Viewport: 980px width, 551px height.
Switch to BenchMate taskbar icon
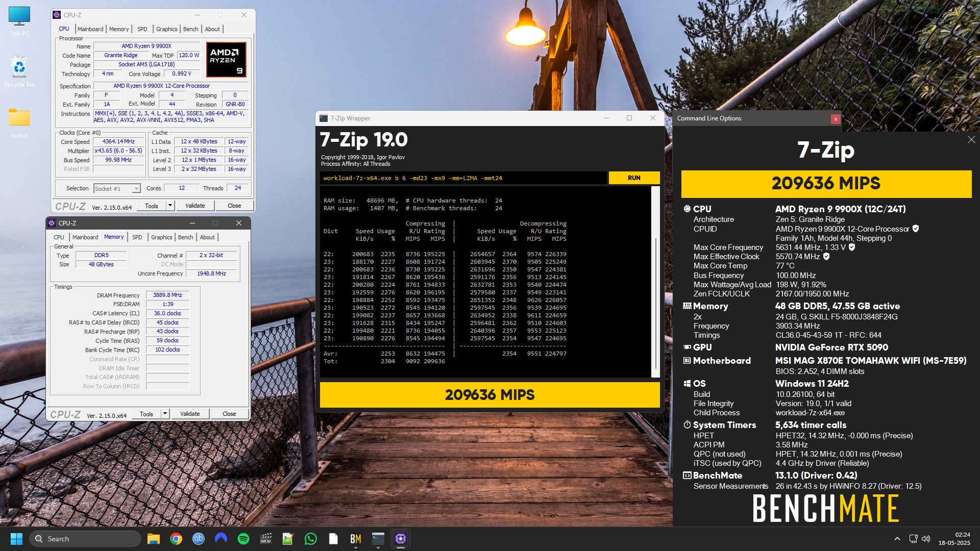click(x=356, y=539)
